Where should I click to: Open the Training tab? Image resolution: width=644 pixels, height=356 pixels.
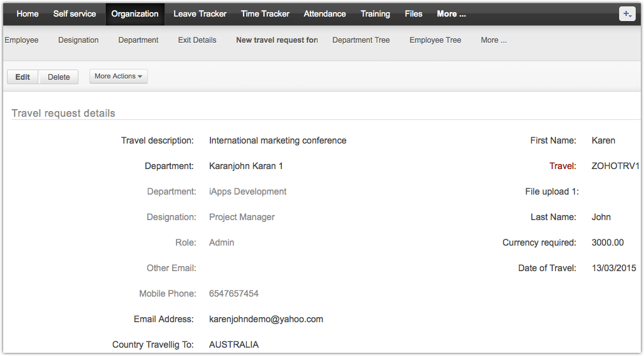pyautogui.click(x=375, y=14)
